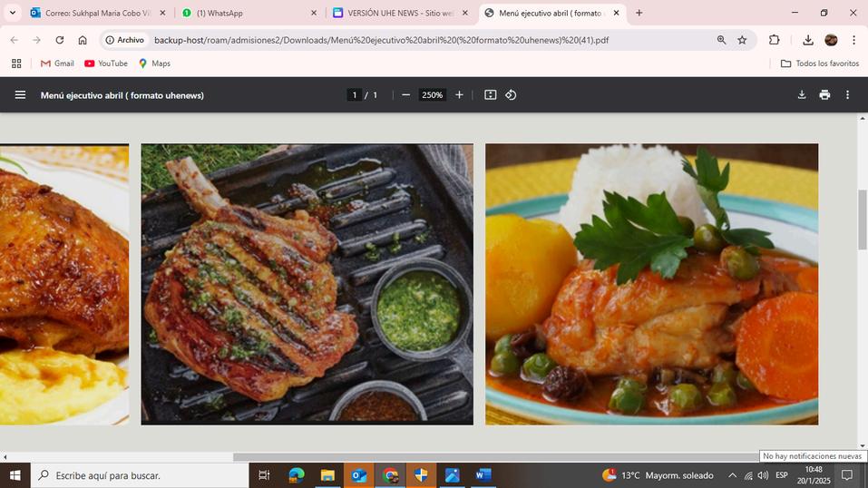Image resolution: width=868 pixels, height=488 pixels.
Task: Switch to Chrome on taskbar
Action: tap(390, 475)
